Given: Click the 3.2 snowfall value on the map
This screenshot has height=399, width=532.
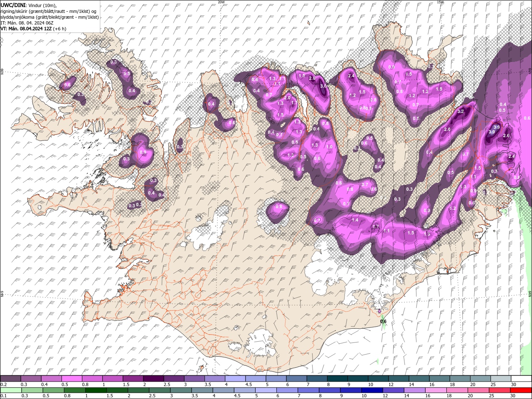Looking at the screenshot, I should coord(461,112).
